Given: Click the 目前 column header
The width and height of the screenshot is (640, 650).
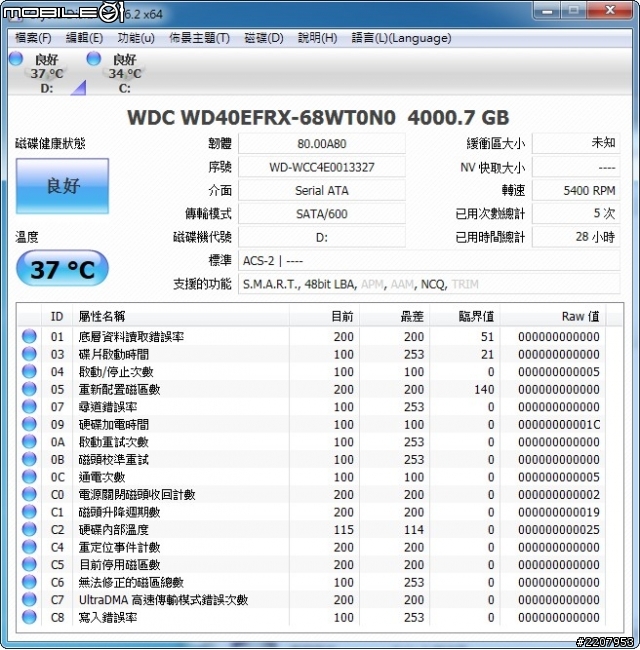Looking at the screenshot, I should coord(324,316).
